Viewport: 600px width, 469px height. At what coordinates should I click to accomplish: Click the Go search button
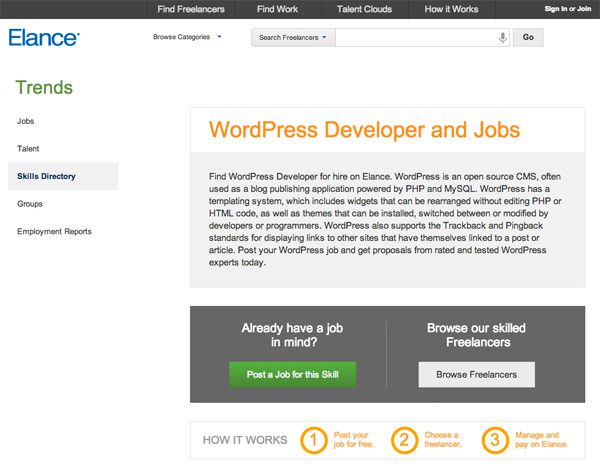click(x=528, y=37)
